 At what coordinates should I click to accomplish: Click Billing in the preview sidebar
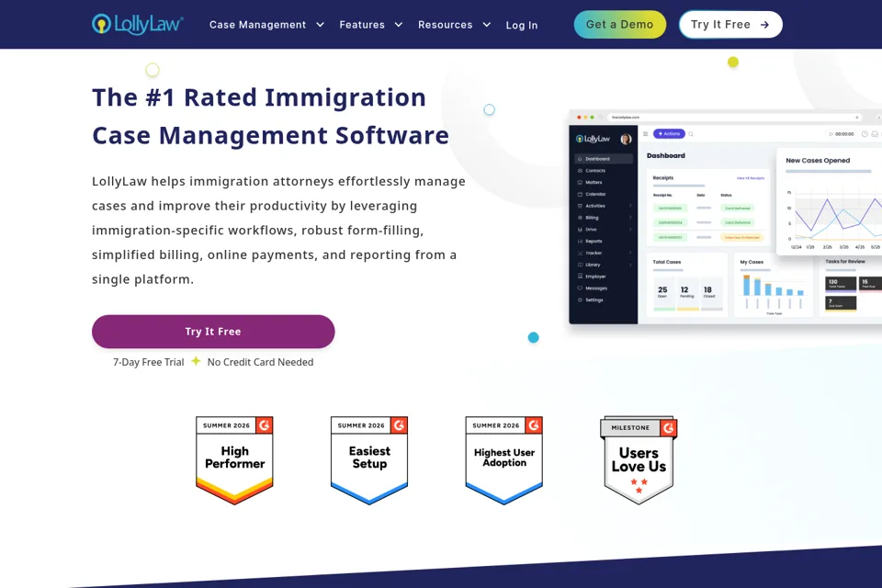pos(592,218)
